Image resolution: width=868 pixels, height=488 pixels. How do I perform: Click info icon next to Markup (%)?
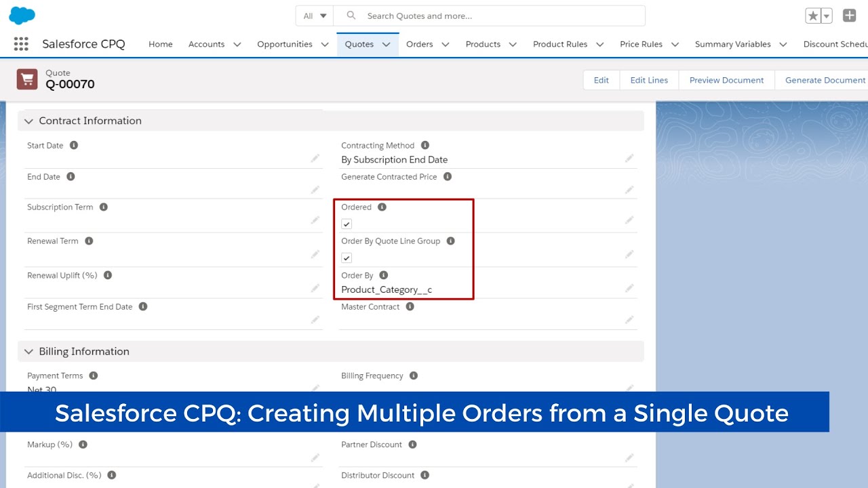click(x=83, y=445)
